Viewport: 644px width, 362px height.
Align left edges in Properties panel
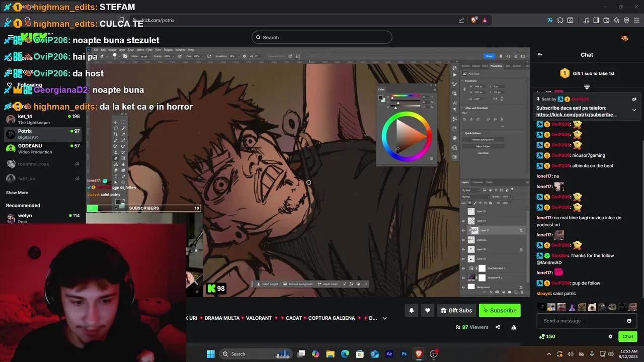point(464,119)
